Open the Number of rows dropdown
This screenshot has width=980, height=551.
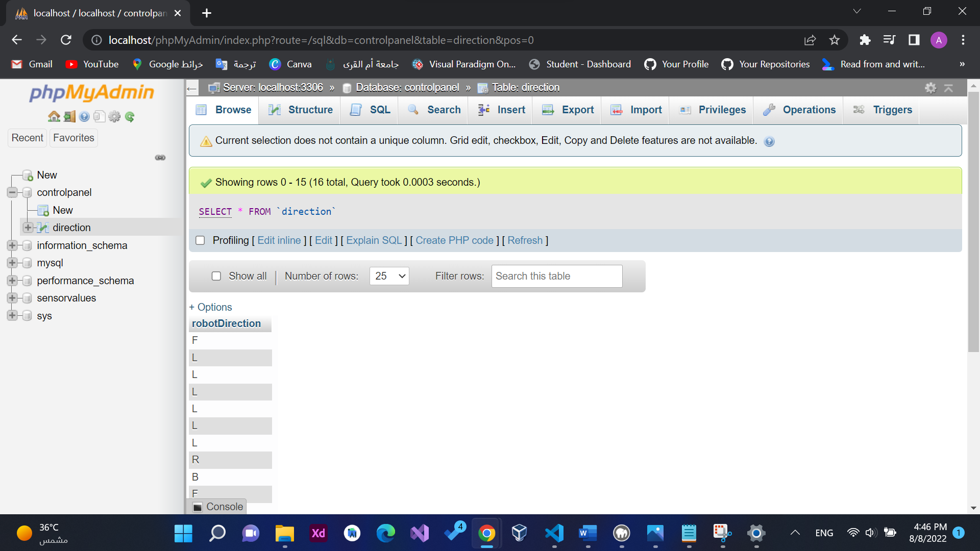(x=389, y=275)
